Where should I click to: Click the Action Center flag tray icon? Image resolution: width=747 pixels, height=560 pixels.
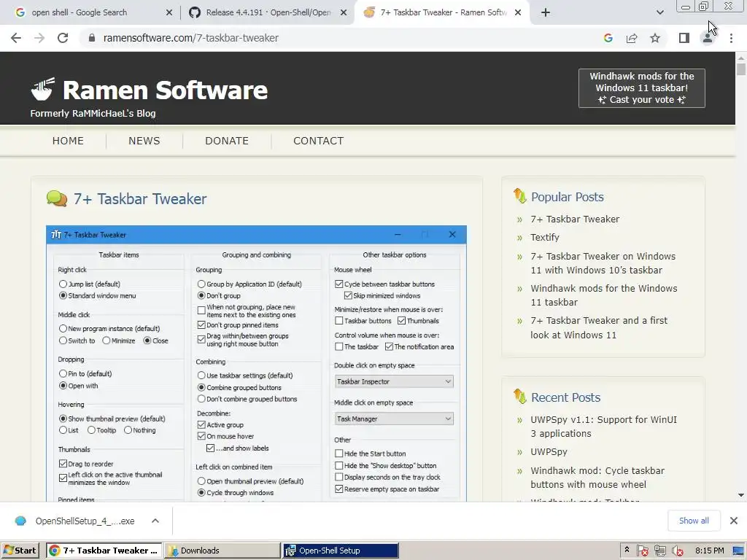pos(642,551)
